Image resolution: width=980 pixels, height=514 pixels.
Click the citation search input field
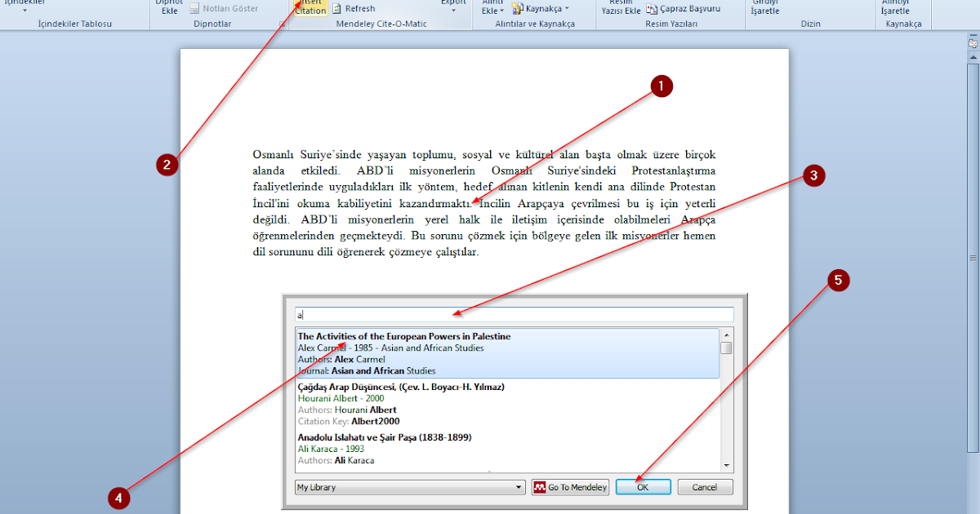[x=514, y=314]
